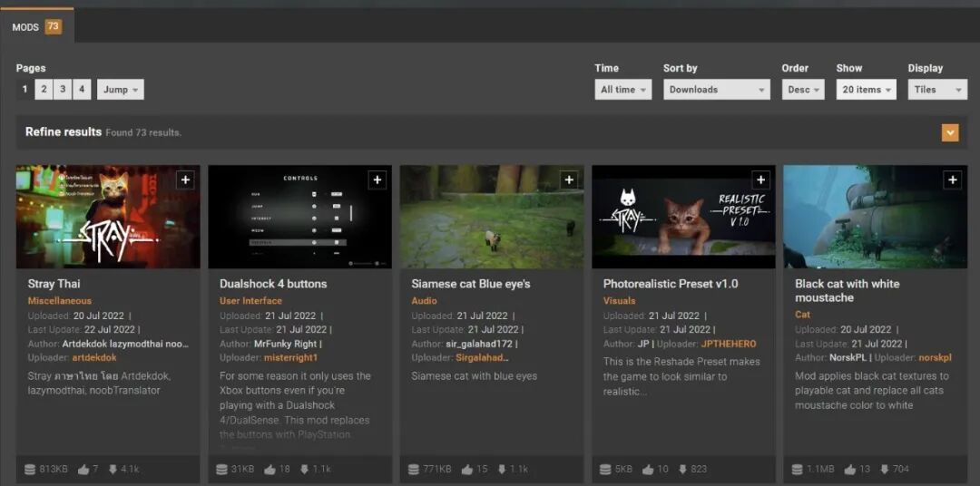Open the Black cat with white moustache title
The height and width of the screenshot is (486, 980).
[848, 290]
